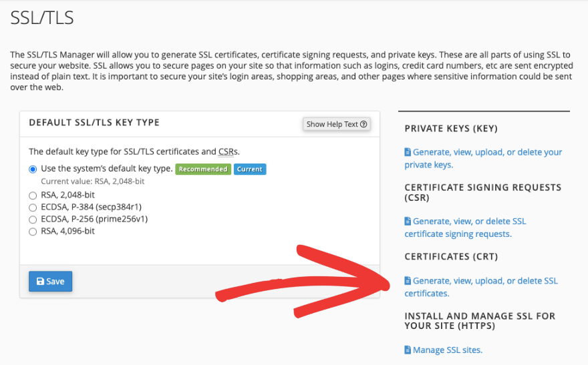This screenshot has height=365, width=588.
Task: Click the floppy disk icon on Save
Action: pos(40,281)
